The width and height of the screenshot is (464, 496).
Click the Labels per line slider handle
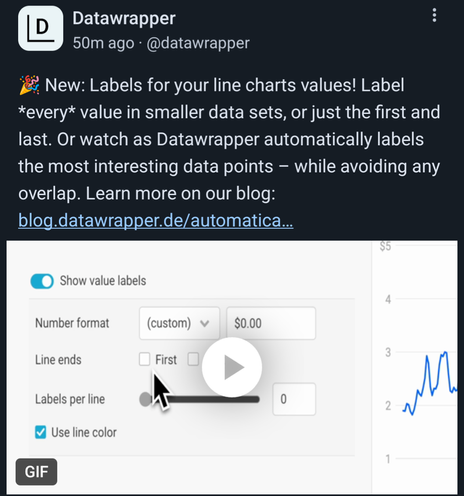click(145, 399)
